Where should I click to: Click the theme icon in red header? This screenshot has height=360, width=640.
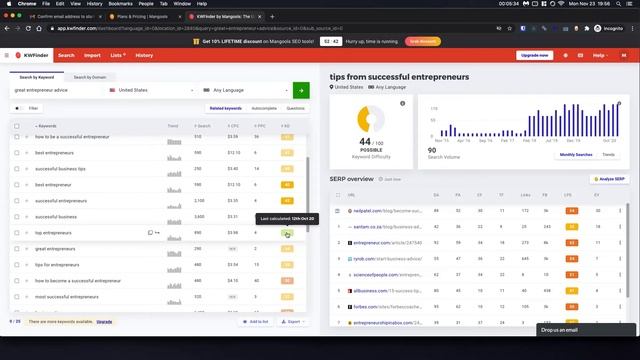565,55
